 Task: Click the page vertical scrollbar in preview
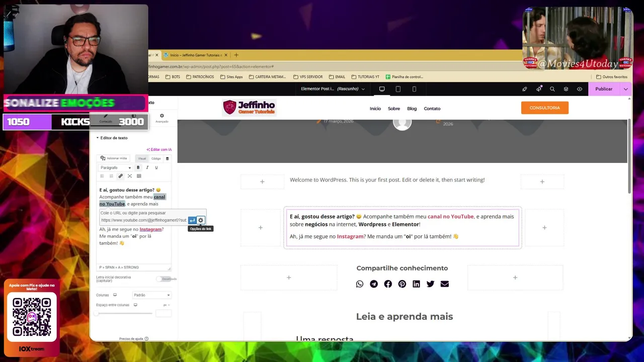click(629, 156)
